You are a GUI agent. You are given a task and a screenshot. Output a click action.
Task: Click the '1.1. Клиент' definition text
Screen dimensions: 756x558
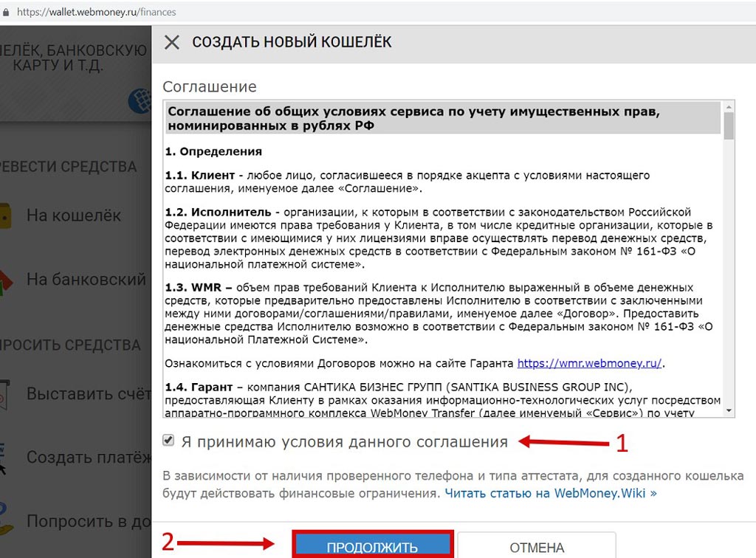click(x=407, y=182)
